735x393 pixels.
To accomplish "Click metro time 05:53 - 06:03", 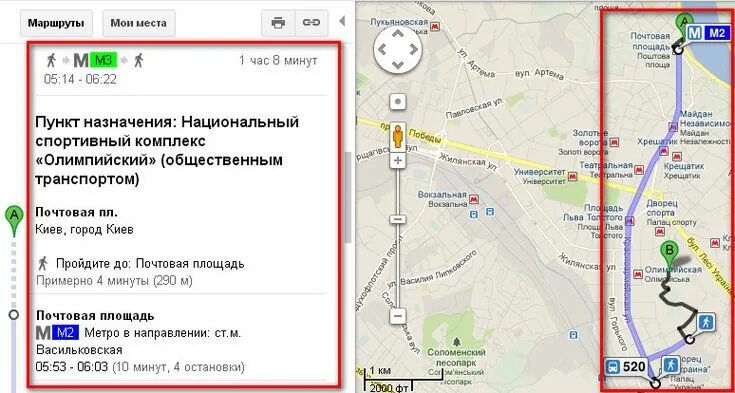I will click(x=72, y=366).
